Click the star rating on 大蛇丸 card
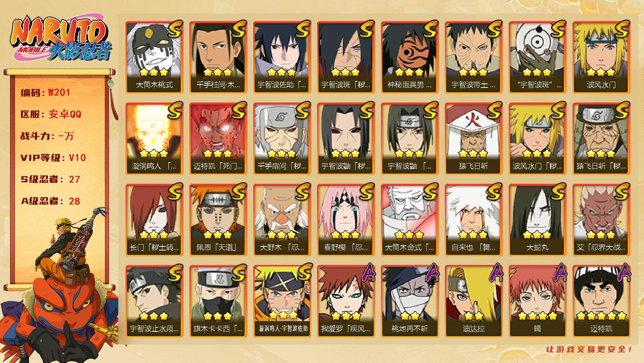644x363 pixels. [x=537, y=234]
